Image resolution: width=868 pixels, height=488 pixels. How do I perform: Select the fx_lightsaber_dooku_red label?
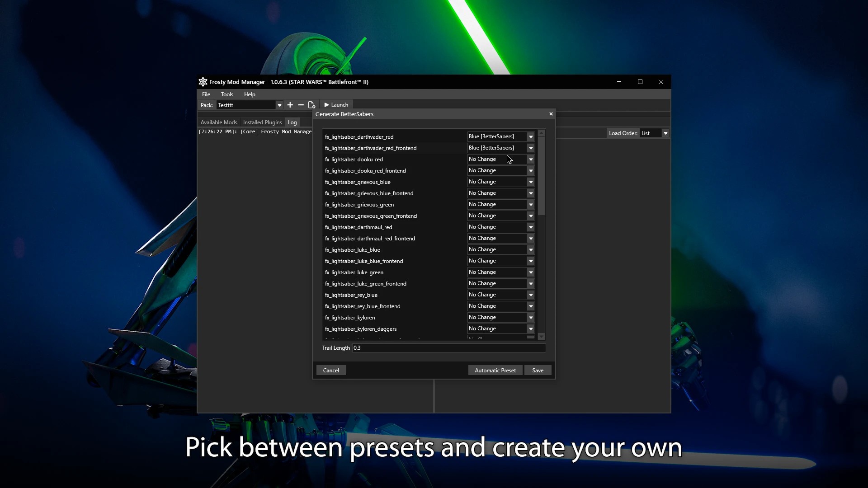click(x=354, y=160)
